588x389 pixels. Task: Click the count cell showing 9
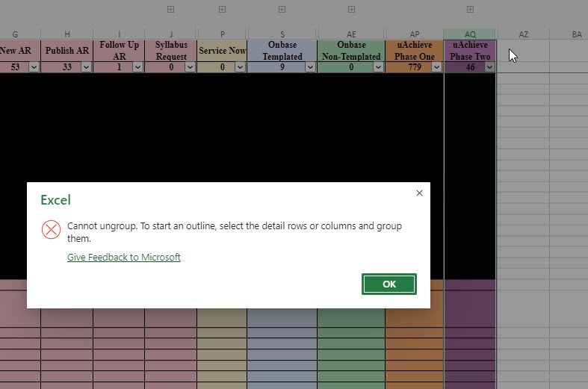pos(282,67)
